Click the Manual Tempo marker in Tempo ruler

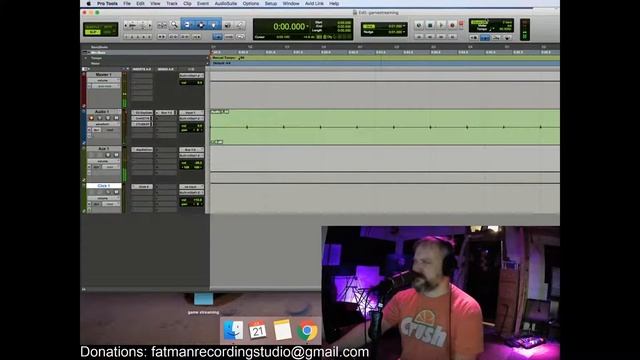[x=228, y=58]
